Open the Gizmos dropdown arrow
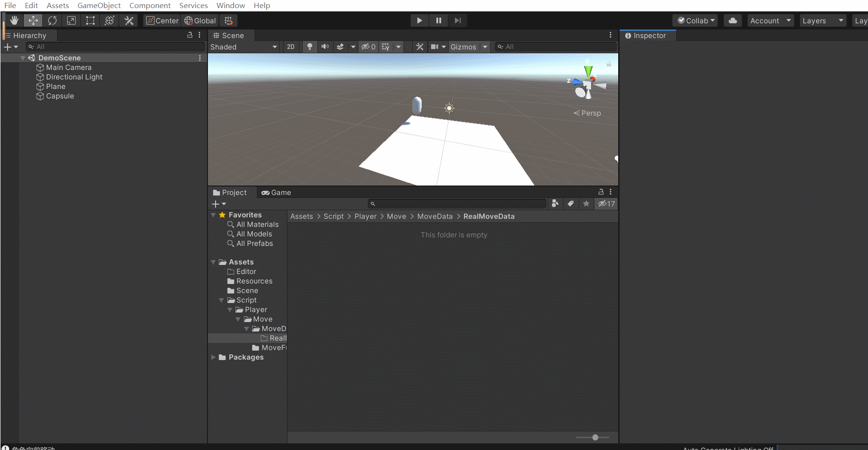The image size is (868, 450). (x=485, y=47)
